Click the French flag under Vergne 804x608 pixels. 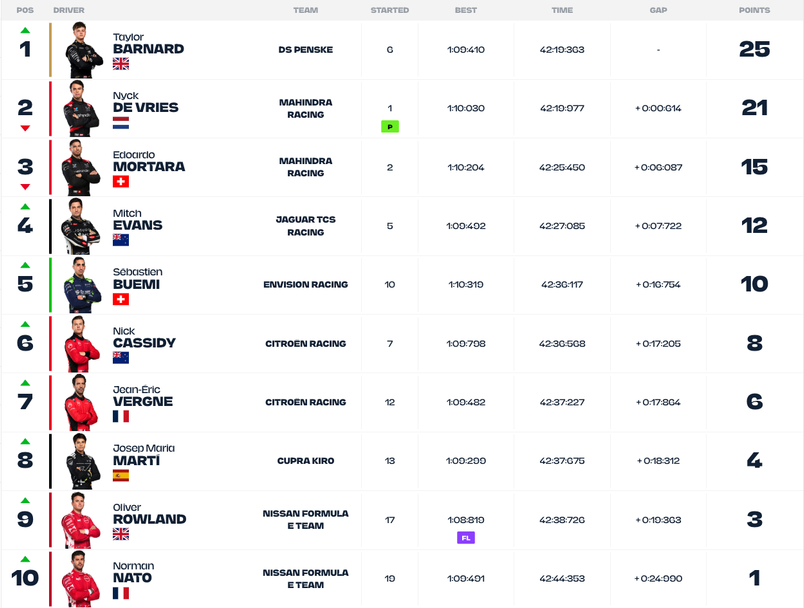(x=121, y=416)
